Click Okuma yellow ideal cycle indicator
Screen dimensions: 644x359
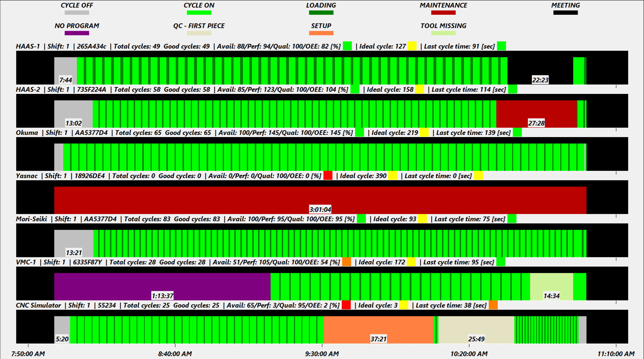tap(424, 132)
